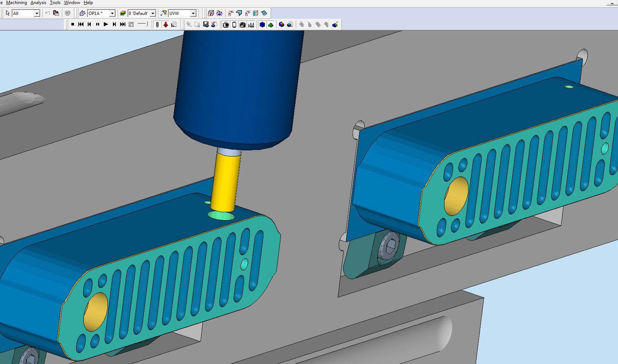Pause the simulation playback
This screenshot has width=618, height=364.
click(98, 24)
